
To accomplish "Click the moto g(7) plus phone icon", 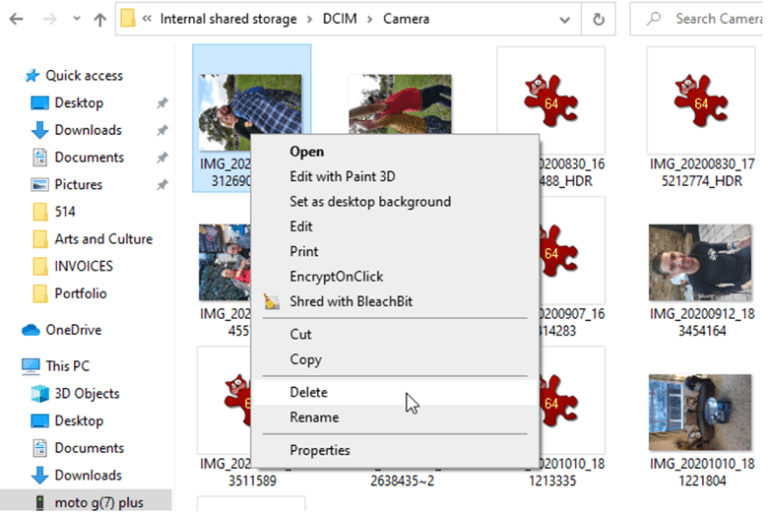I will tap(39, 502).
